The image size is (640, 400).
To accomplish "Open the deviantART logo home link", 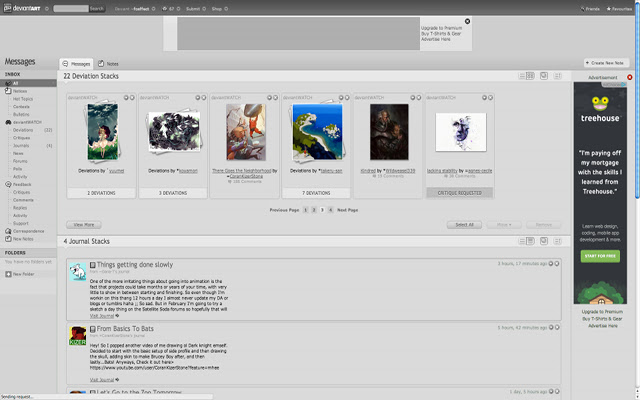I will pos(22,8).
